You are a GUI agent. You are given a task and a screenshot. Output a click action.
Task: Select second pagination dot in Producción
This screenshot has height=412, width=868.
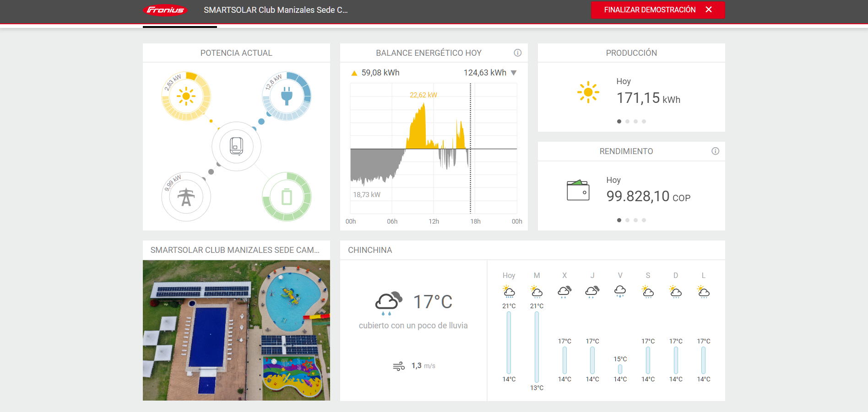tap(627, 122)
